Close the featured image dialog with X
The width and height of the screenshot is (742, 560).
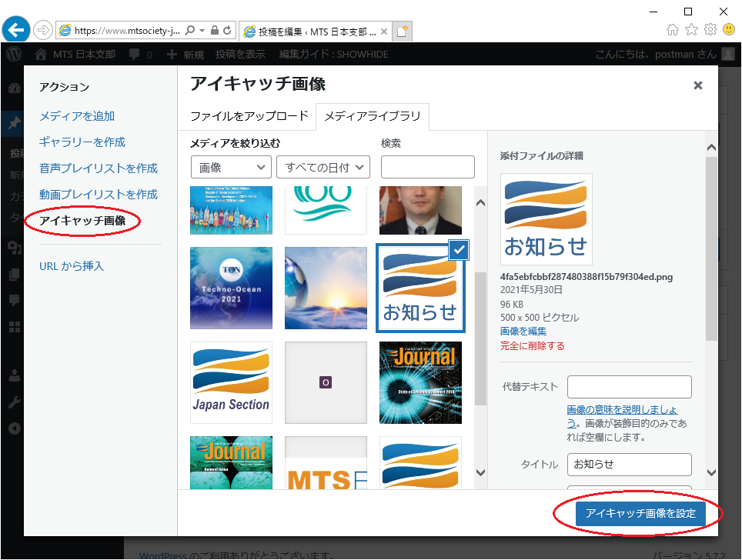click(x=697, y=85)
